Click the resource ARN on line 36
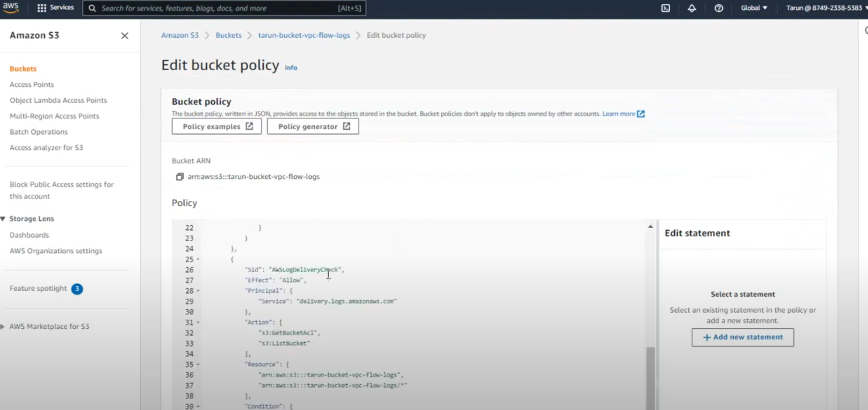The image size is (868, 410). click(x=331, y=375)
